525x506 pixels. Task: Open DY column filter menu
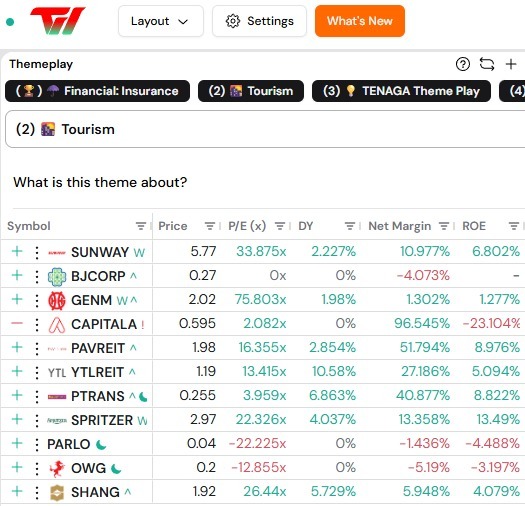click(x=350, y=226)
